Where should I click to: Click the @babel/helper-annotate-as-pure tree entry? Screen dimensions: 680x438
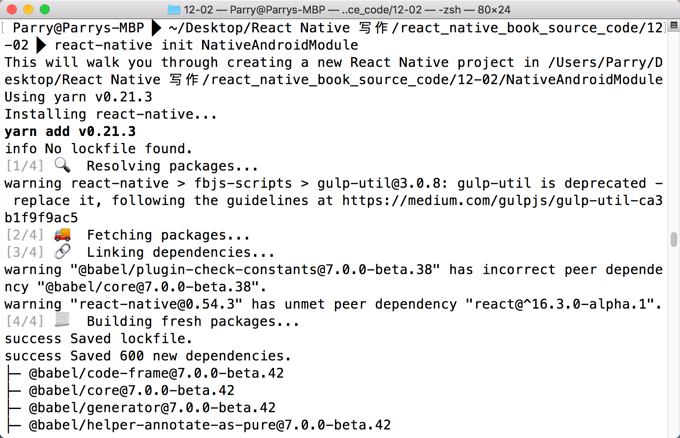[209, 425]
